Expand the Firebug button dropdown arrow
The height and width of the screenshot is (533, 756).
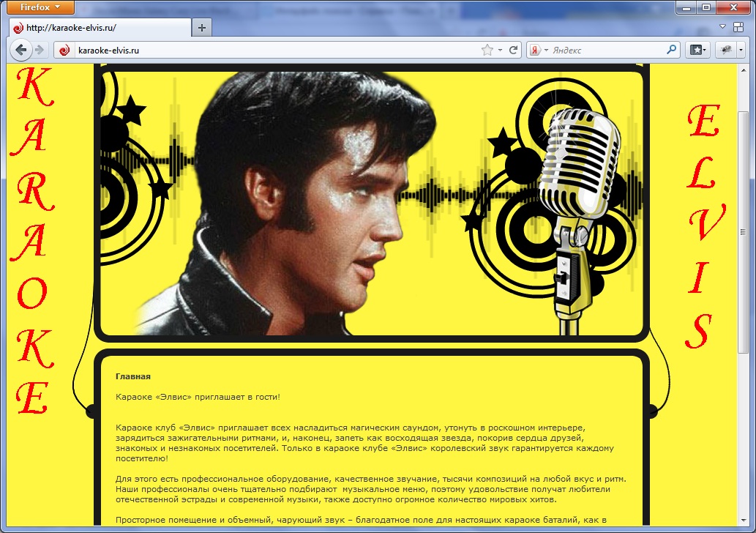[741, 50]
